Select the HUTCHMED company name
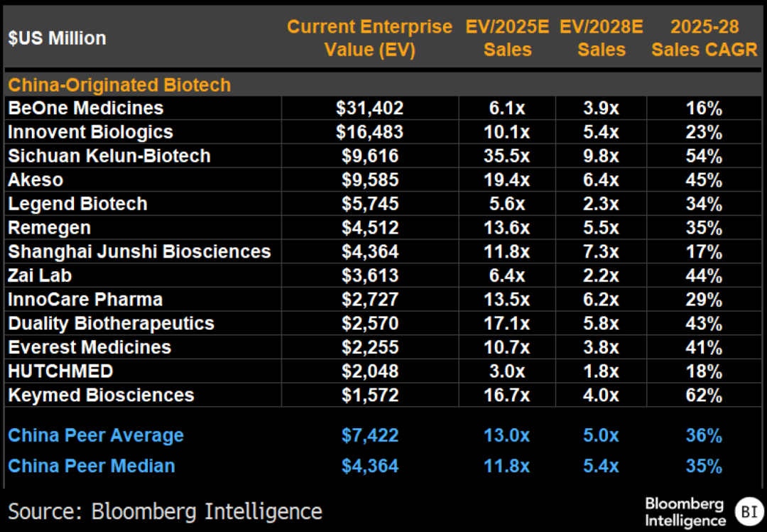Screen dimensions: 767x532 click(60, 371)
